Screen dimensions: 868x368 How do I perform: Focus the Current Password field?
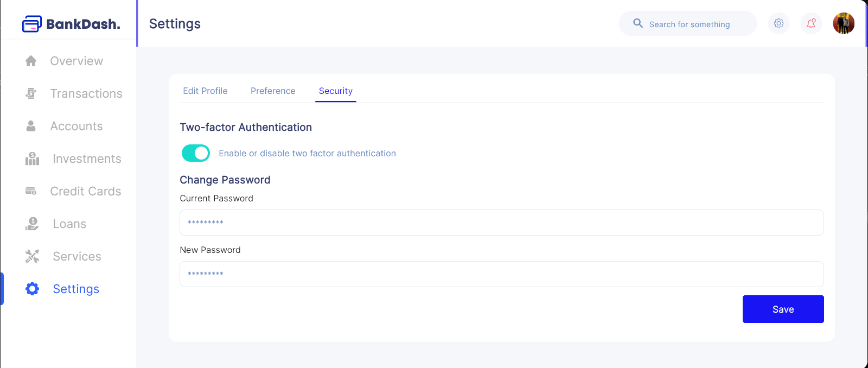click(x=502, y=223)
